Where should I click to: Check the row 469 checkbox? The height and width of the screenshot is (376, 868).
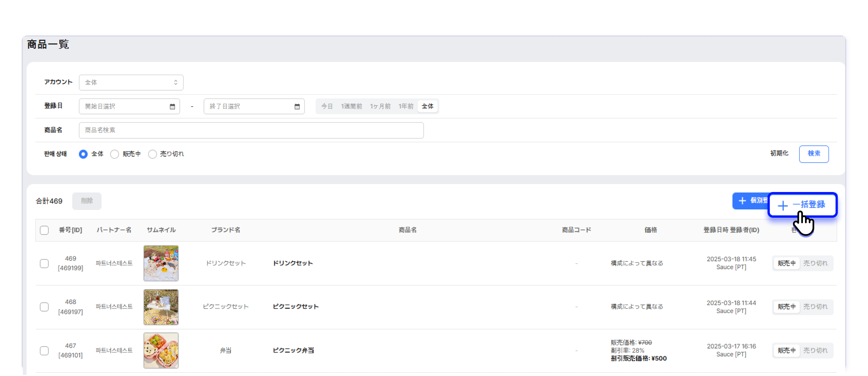point(44,263)
